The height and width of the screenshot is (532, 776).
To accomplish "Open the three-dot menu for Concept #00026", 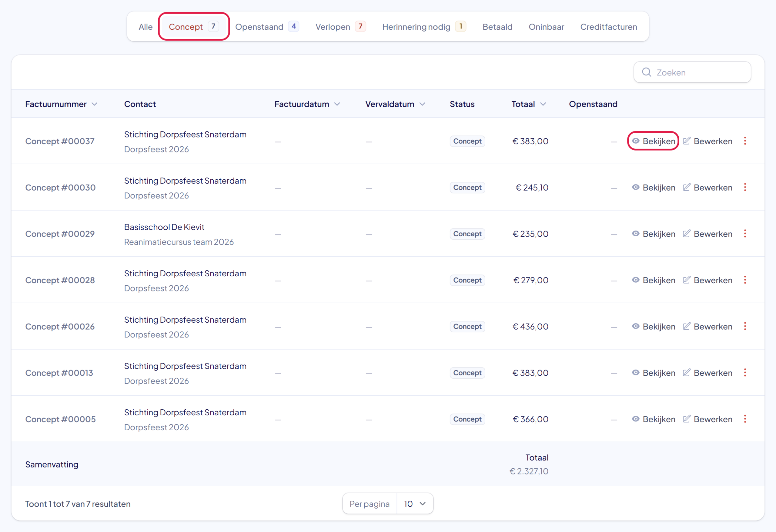I will (x=744, y=326).
